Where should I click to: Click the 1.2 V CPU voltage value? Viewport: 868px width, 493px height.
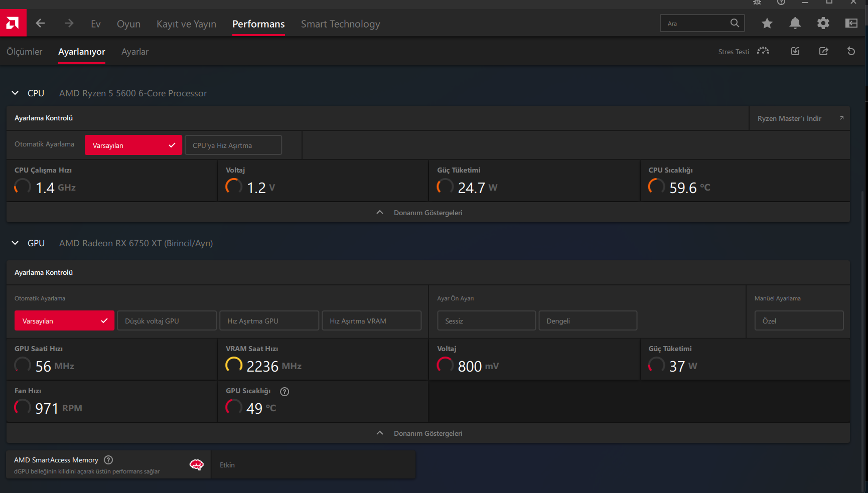(261, 188)
